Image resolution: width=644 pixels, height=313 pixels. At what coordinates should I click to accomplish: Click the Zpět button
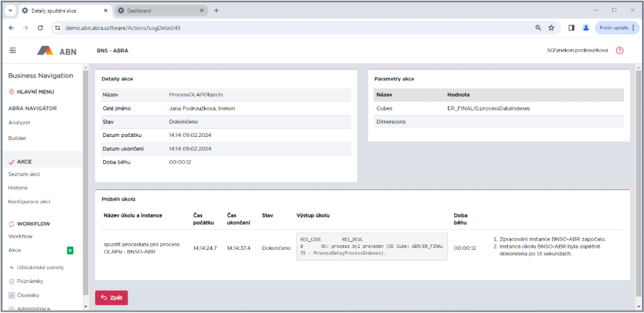click(111, 298)
